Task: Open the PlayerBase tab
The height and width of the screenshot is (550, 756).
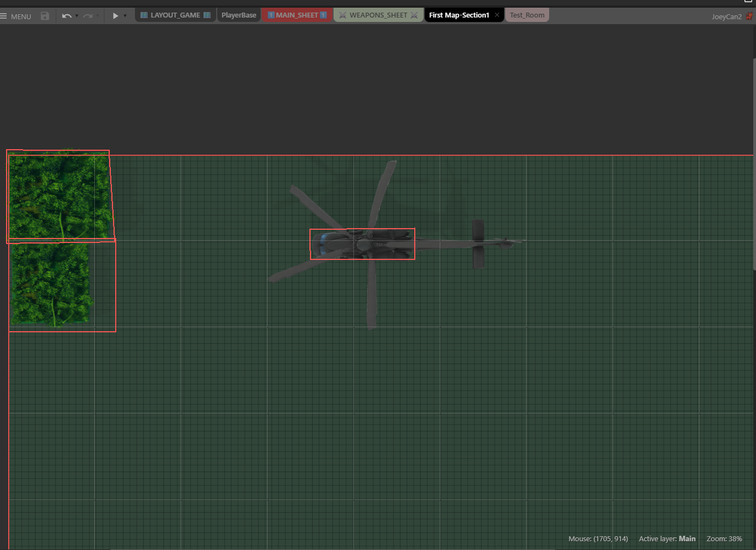Action: [239, 15]
